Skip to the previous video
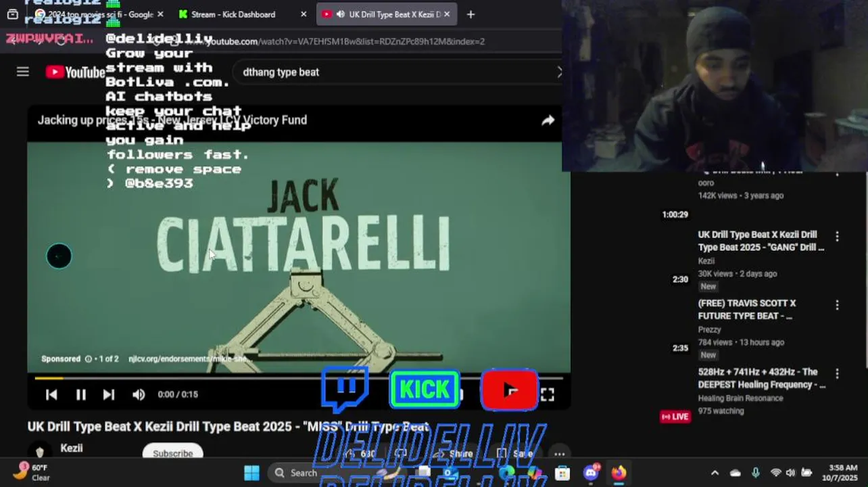The height and width of the screenshot is (487, 868). 51,394
